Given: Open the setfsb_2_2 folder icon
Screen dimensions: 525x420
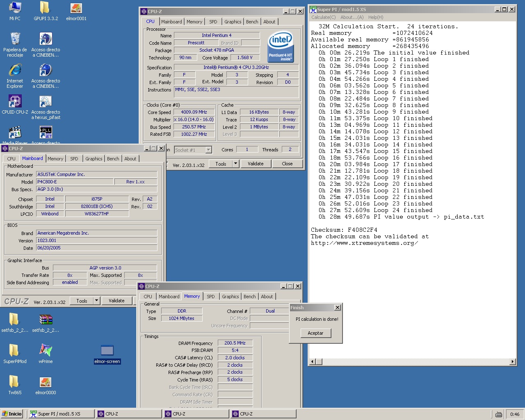Looking at the screenshot, I should click(x=14, y=322).
